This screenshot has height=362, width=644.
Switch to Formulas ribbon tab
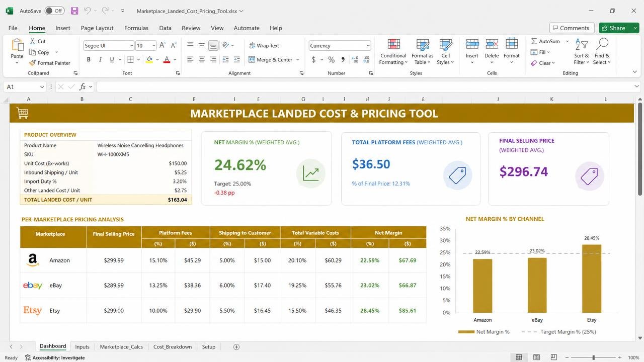136,28
